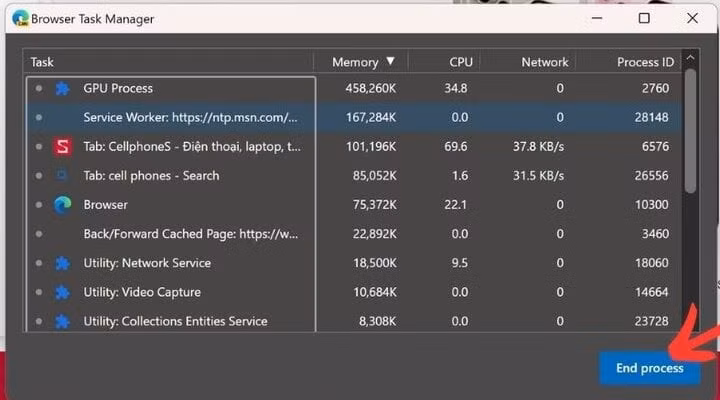Select the Browser task row
Image resolution: width=720 pixels, height=400 pixels.
(354, 205)
